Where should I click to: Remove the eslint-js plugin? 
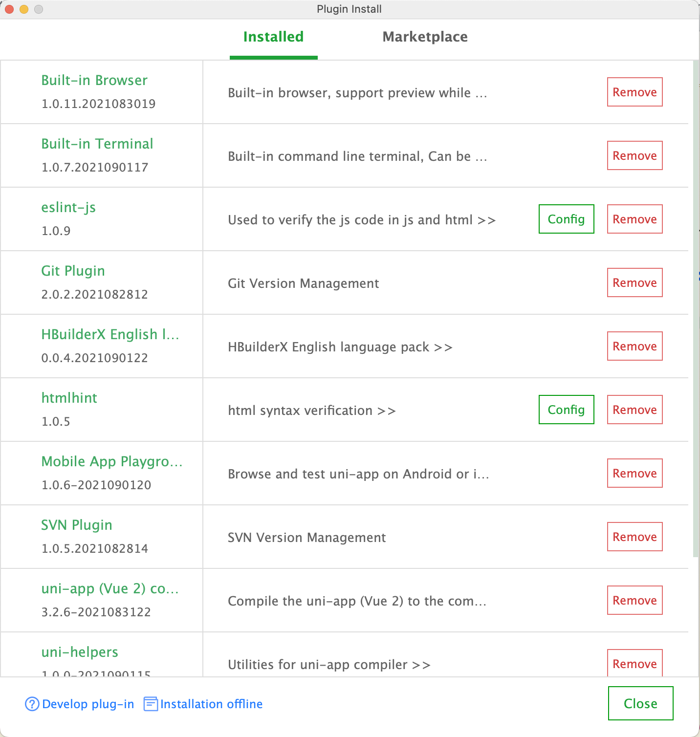(x=634, y=219)
